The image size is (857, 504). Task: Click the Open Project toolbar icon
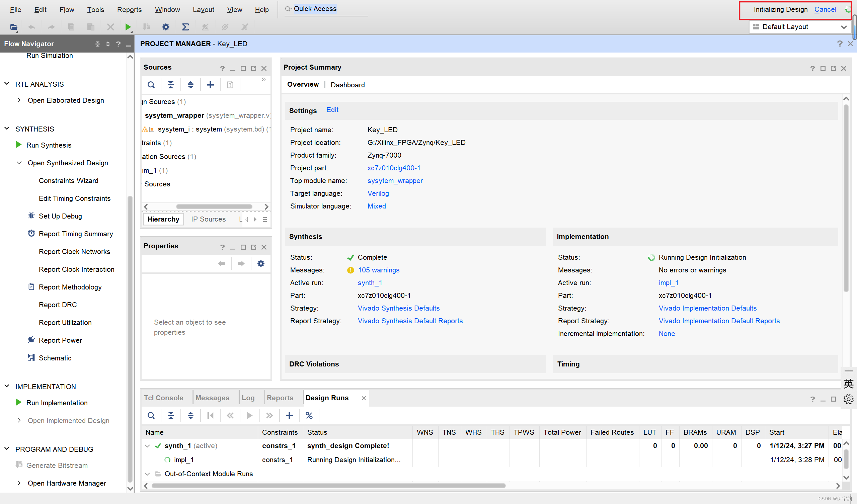point(14,27)
